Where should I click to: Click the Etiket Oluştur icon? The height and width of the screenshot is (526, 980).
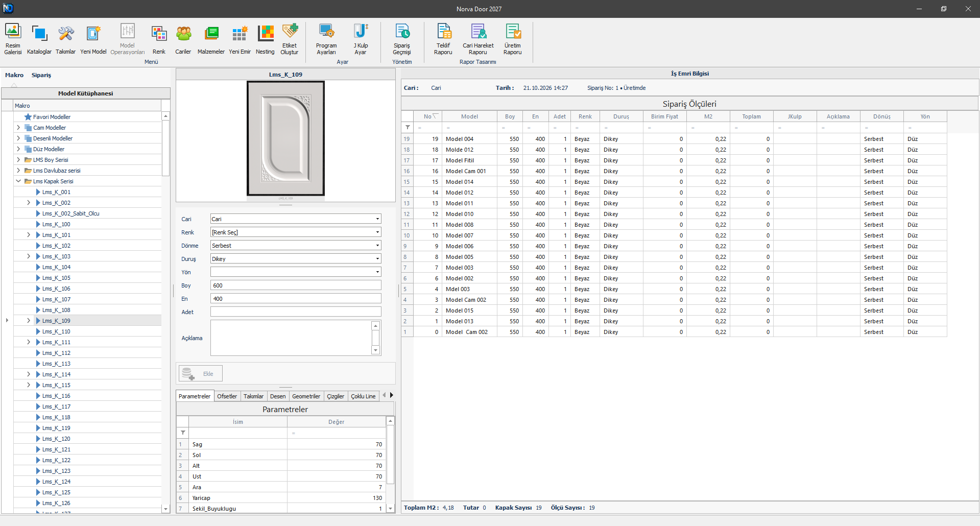tap(290, 39)
